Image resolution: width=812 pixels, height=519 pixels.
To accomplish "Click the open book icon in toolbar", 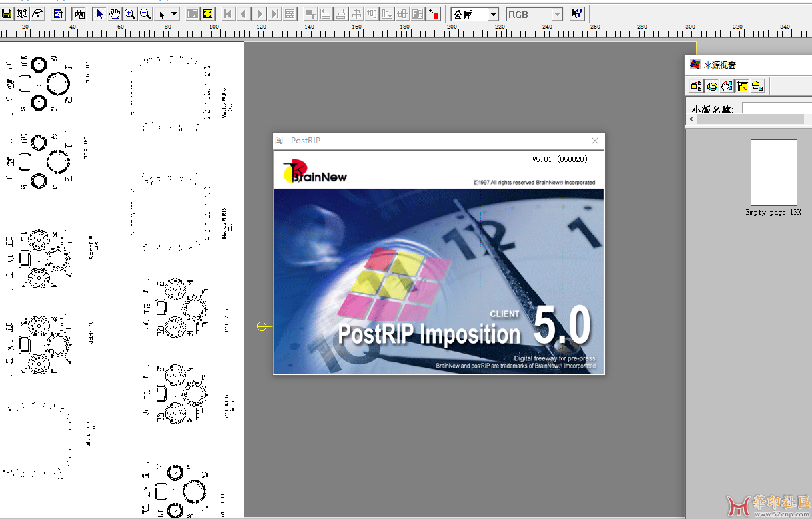I will [22, 13].
